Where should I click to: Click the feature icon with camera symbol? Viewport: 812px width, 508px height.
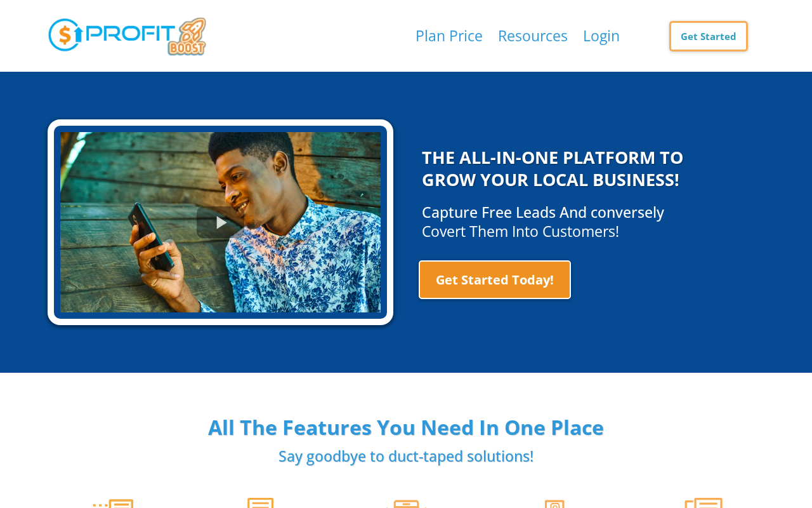554,504
